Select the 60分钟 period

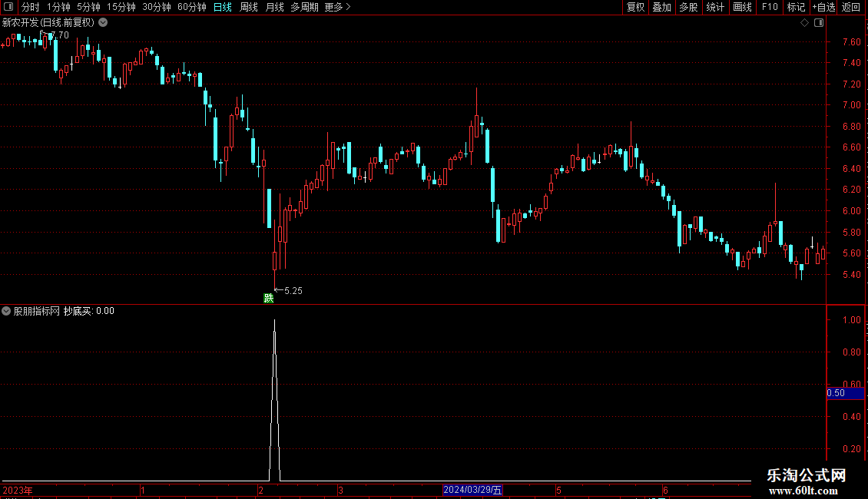(x=192, y=7)
